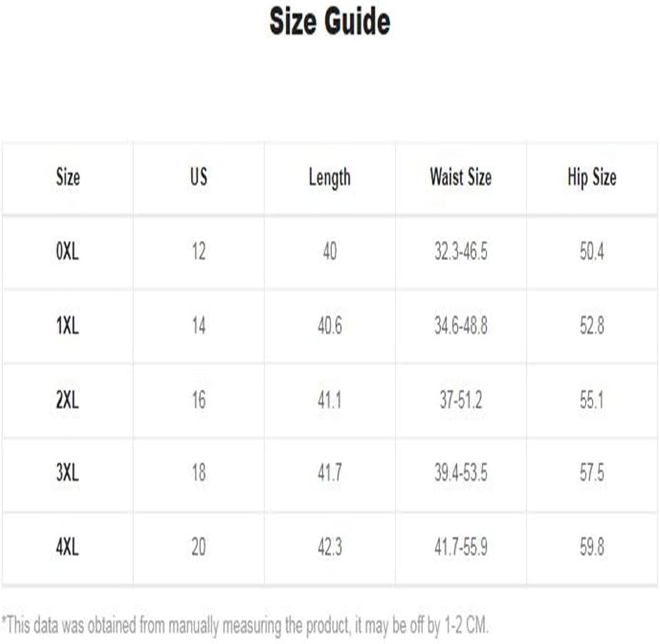Click the 42.3 length value

pos(329,548)
